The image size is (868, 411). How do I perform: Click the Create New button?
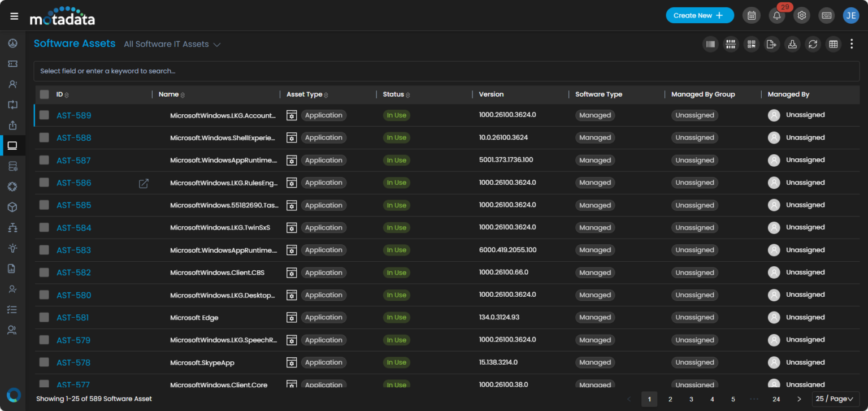click(x=700, y=16)
